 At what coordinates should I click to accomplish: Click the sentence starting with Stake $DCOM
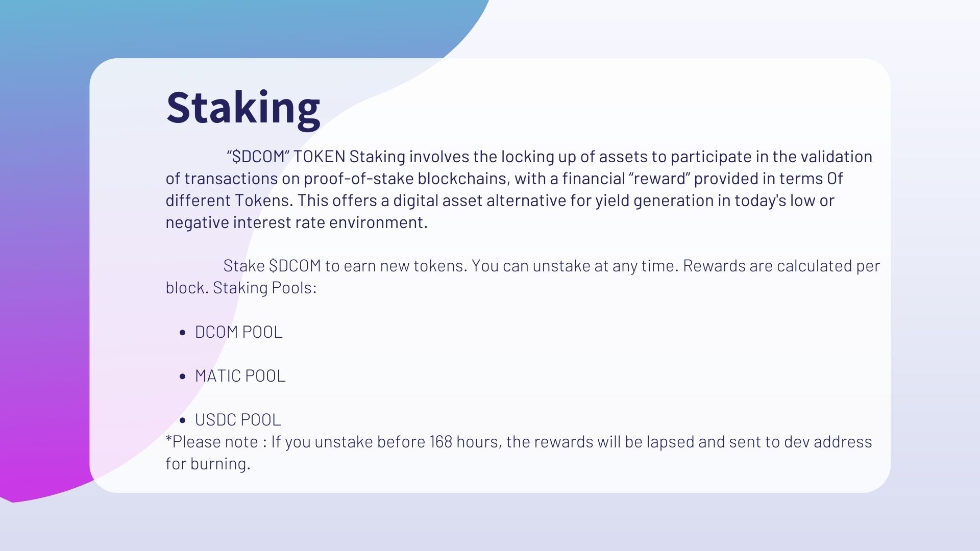click(x=345, y=266)
